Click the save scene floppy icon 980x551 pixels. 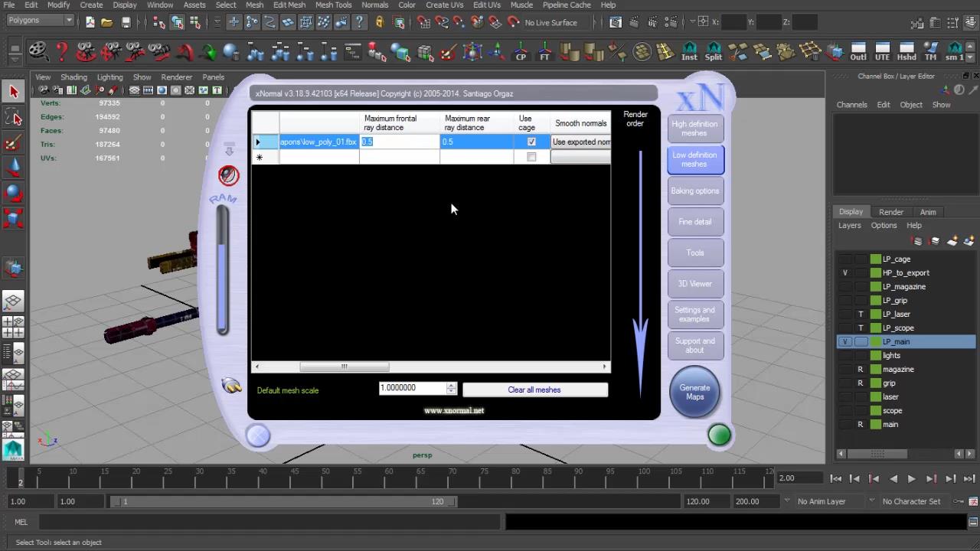pos(126,22)
